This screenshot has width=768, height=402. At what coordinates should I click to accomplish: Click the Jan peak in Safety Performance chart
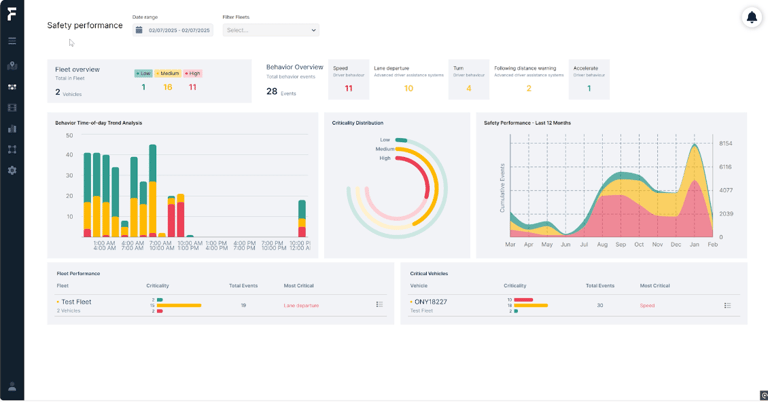[695, 145]
